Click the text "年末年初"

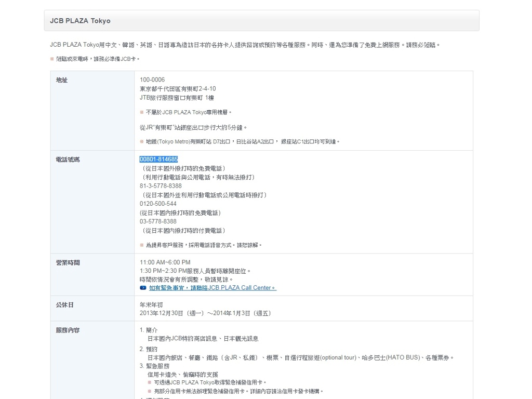pyautogui.click(x=151, y=304)
